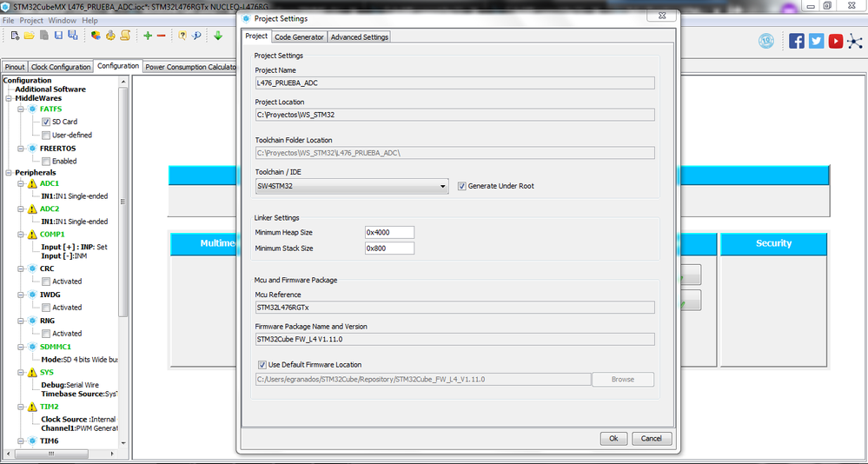Click the green download arrow icon

tap(218, 36)
